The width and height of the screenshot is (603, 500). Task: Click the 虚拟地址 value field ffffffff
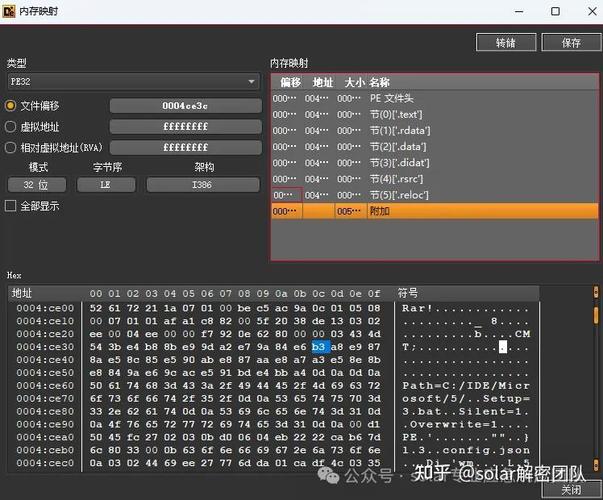[x=185, y=127]
